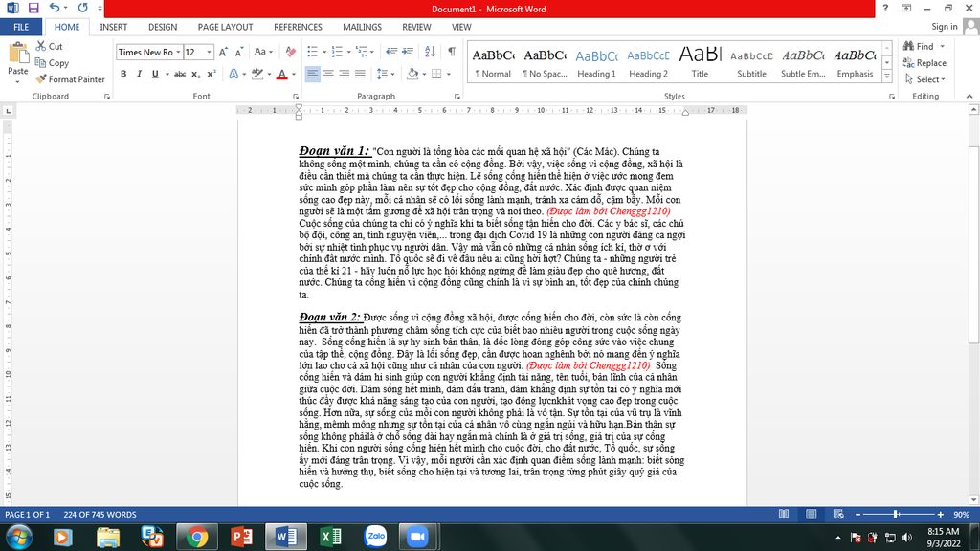Toggle Superscript formatting

212,74
